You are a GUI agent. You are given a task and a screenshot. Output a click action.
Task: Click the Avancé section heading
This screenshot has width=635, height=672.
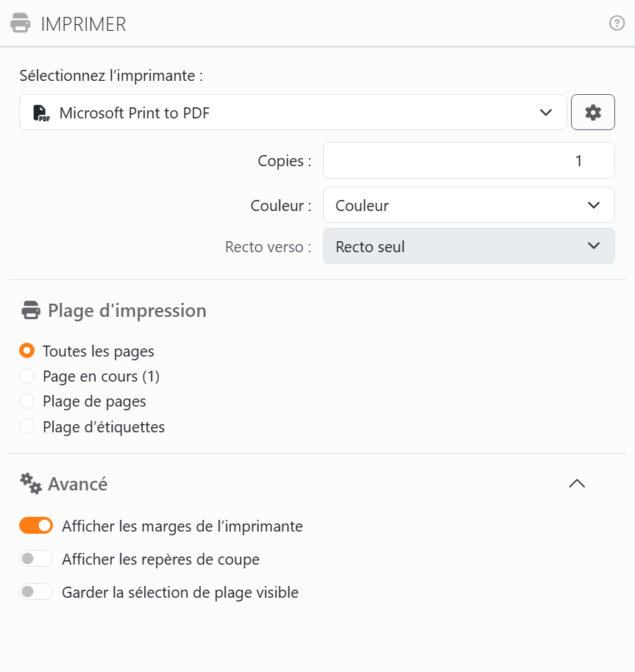77,484
